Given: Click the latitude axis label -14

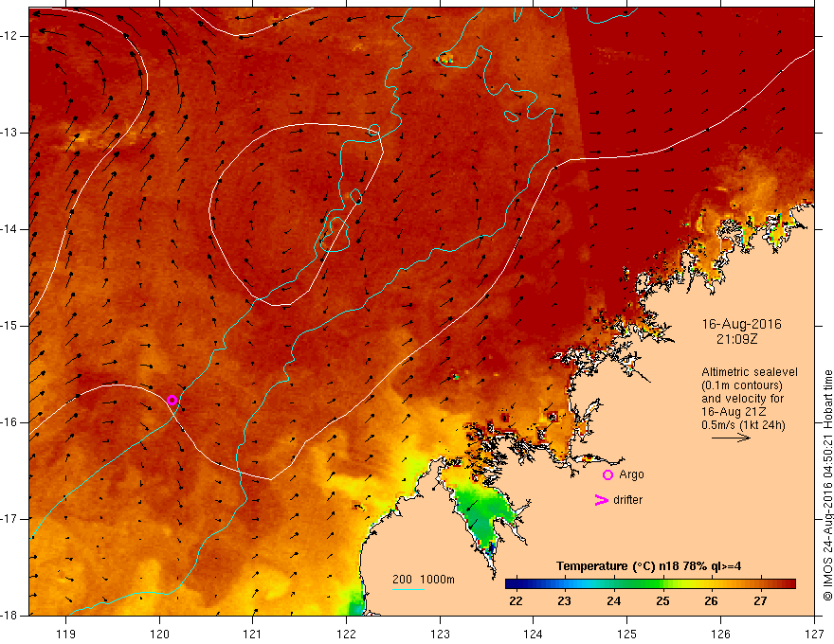Looking at the screenshot, I should click(10, 229).
